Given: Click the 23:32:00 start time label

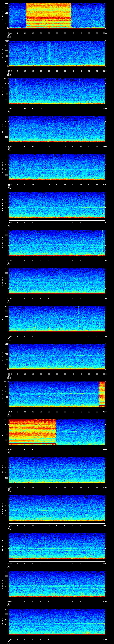Looking at the screenshot, I should pyautogui.click(x=9, y=147).
